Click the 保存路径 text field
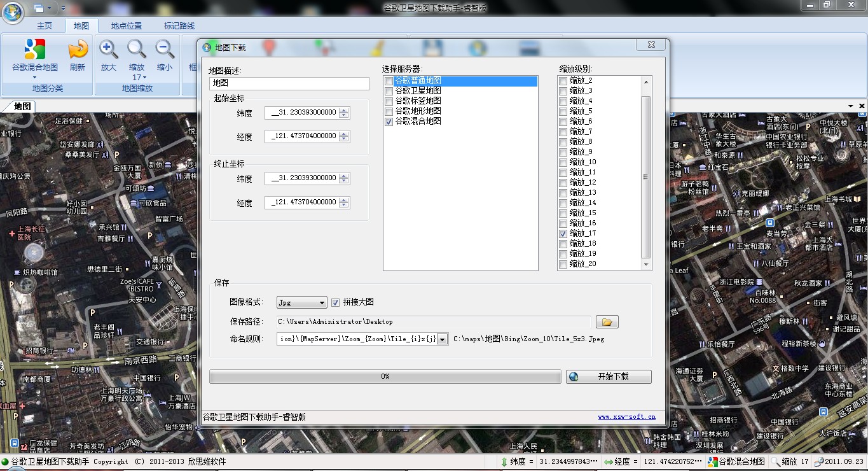868x471 pixels. click(x=434, y=322)
